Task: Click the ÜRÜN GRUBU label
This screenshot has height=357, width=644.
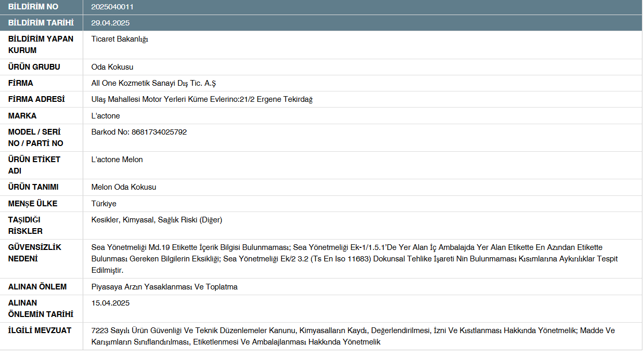Action: tap(34, 67)
